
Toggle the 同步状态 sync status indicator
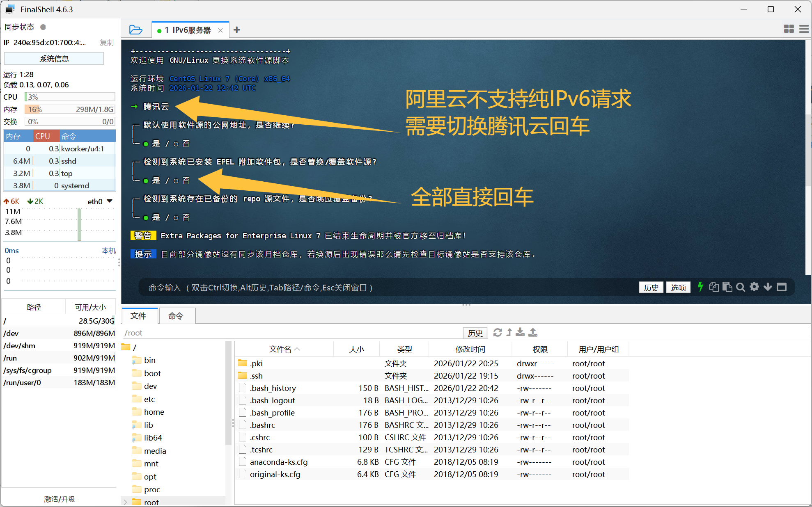43,27
